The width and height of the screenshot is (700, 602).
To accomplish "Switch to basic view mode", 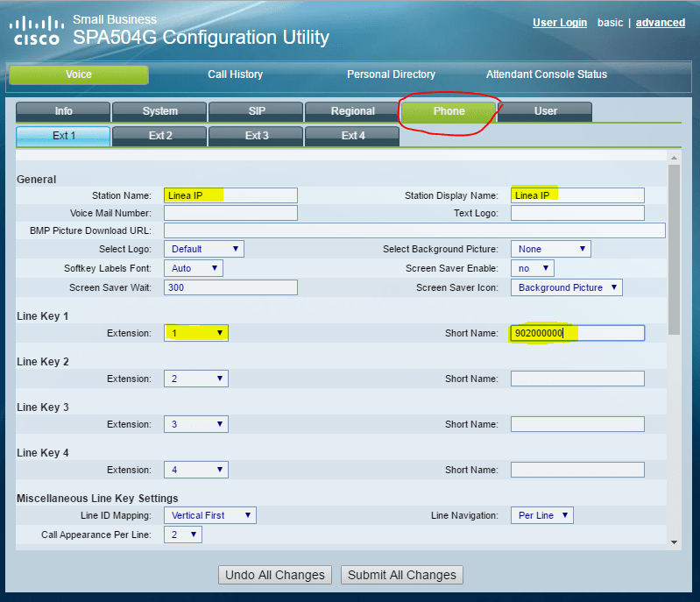I will (x=610, y=23).
